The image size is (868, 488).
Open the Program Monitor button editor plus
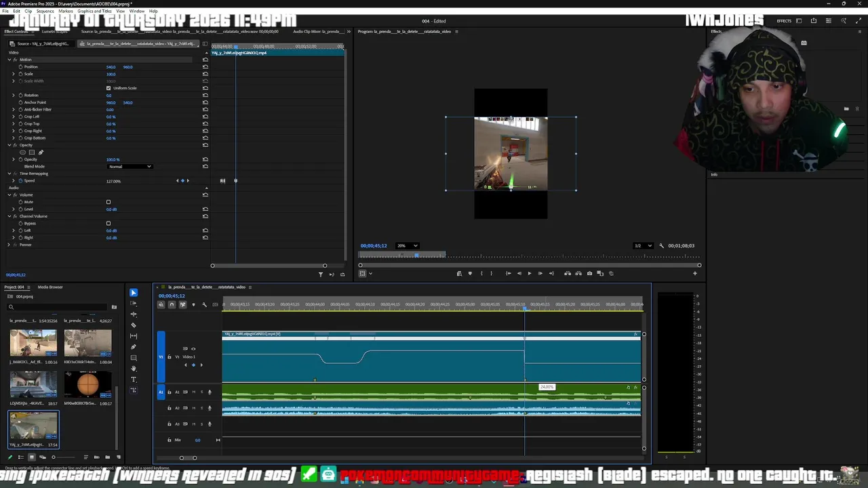[x=694, y=273]
